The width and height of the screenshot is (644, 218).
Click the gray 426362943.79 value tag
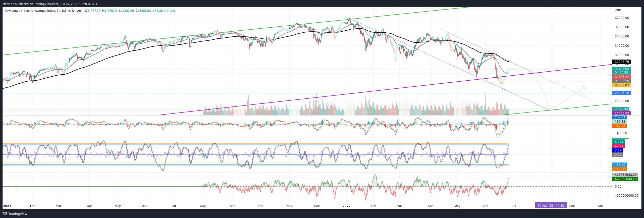coord(625,175)
